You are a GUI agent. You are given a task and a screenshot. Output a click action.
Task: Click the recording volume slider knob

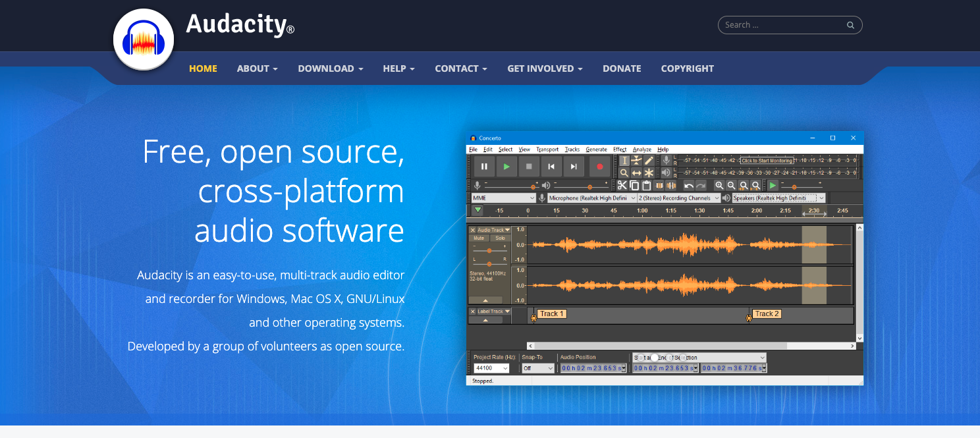point(533,187)
